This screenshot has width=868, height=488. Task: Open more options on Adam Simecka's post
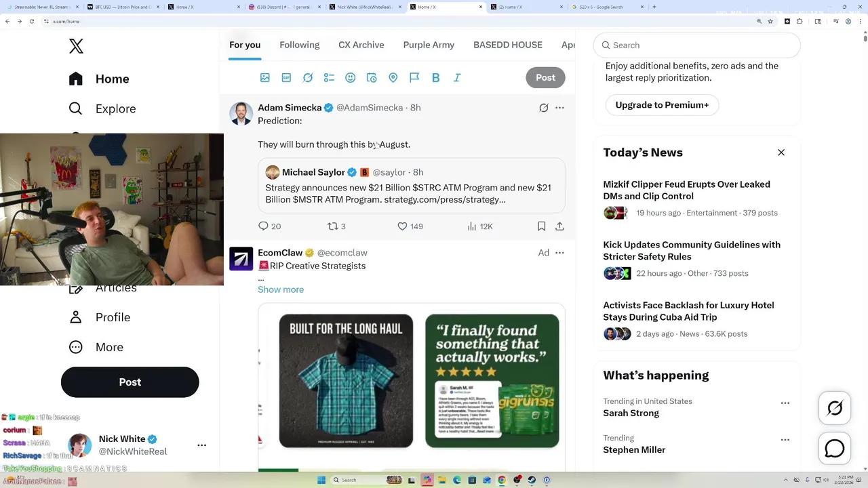pyautogui.click(x=559, y=108)
